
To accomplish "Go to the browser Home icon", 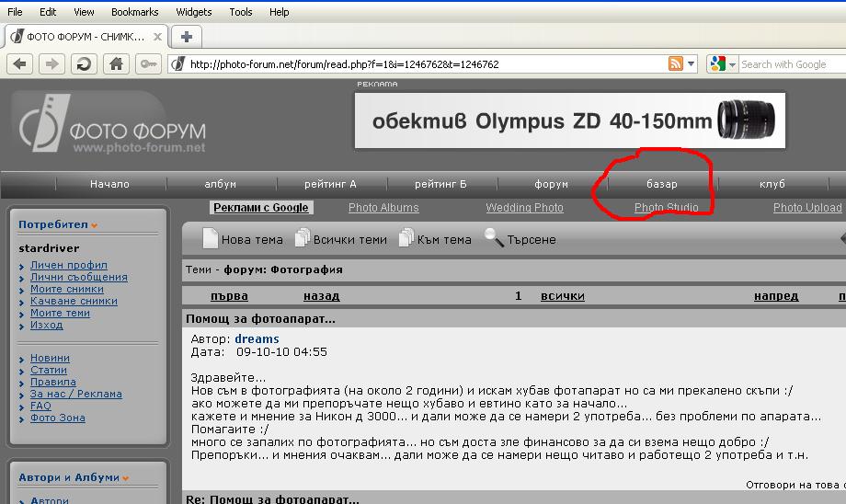I will [x=115, y=63].
